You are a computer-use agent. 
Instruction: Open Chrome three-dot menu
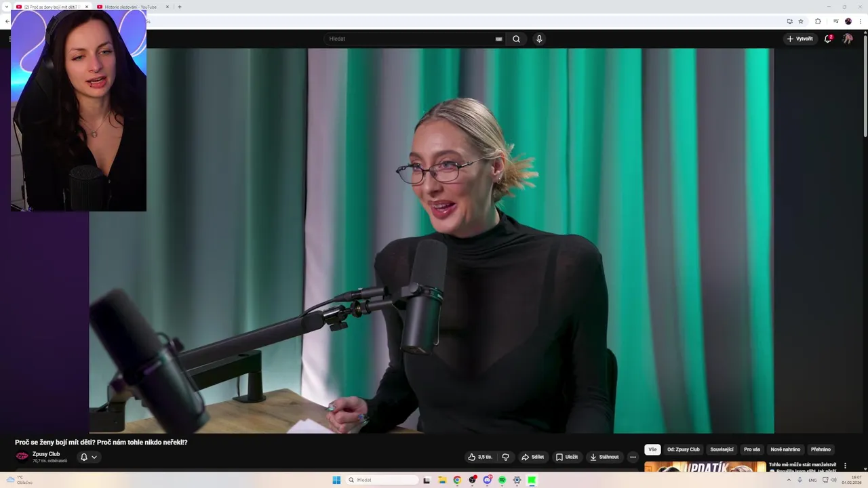[x=861, y=21]
